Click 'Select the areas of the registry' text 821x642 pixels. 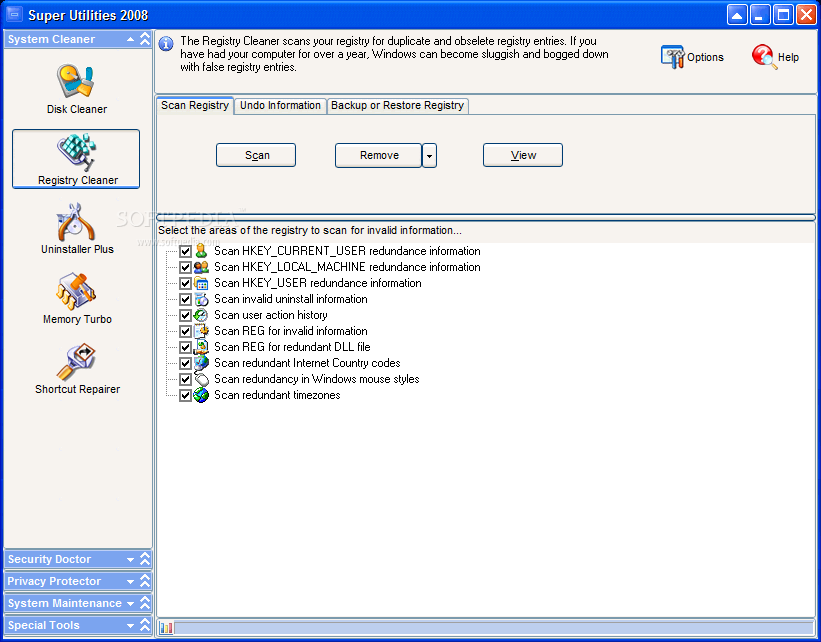[x=309, y=230]
